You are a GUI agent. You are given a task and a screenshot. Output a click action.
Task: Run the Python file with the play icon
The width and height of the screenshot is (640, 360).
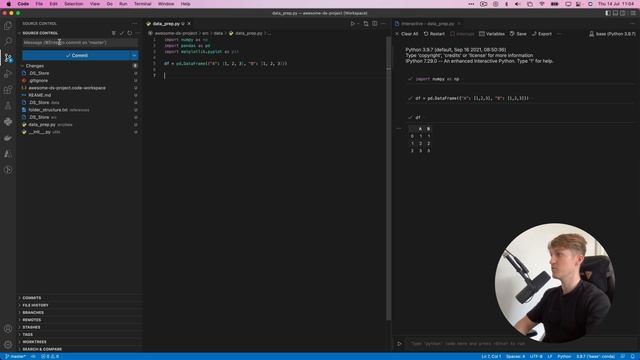click(x=352, y=24)
